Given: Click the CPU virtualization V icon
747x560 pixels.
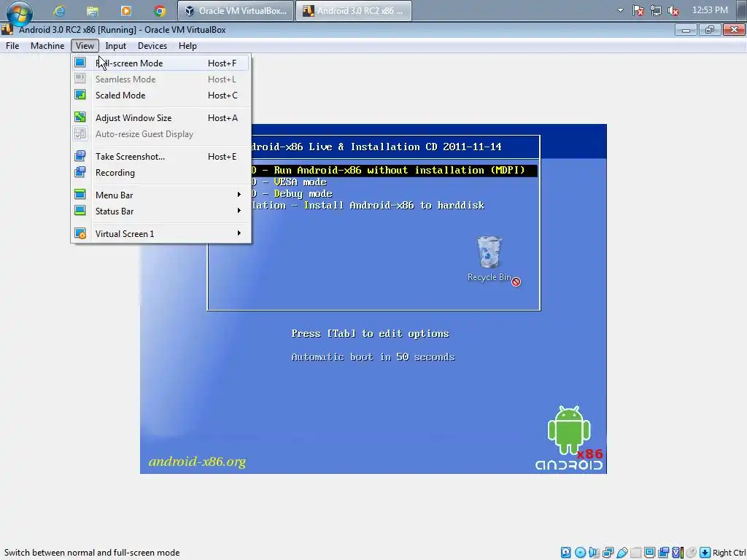Looking at the screenshot, I should [x=678, y=553].
